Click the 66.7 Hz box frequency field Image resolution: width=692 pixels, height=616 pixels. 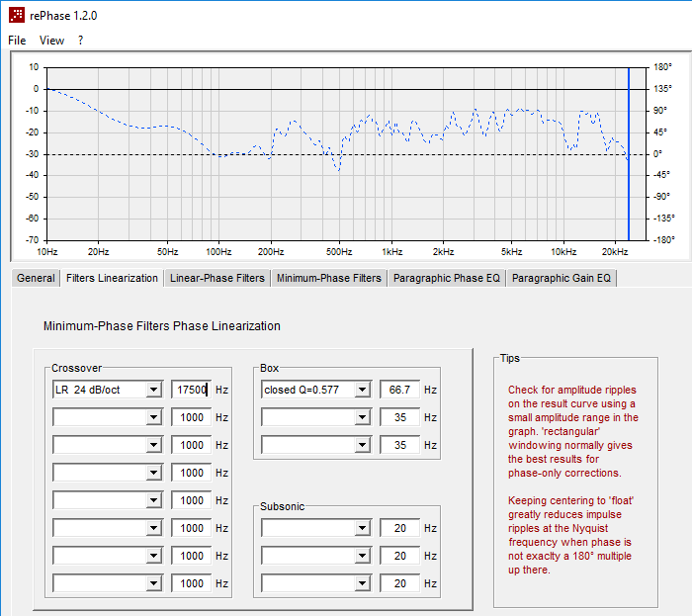pos(399,390)
